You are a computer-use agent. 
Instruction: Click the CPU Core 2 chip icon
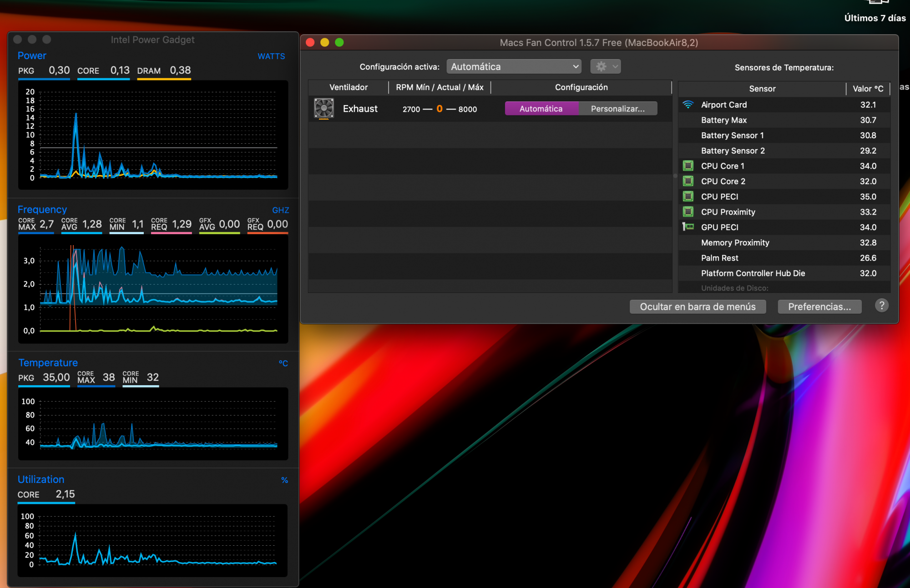click(x=688, y=181)
